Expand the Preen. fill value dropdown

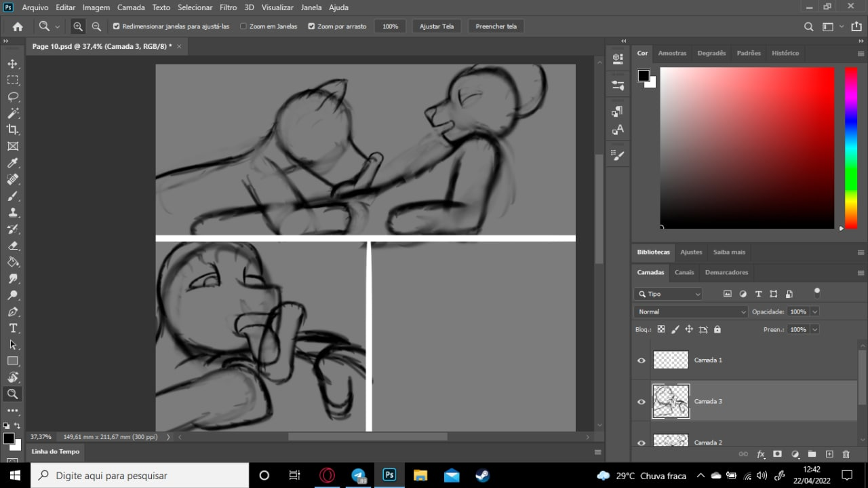point(814,329)
